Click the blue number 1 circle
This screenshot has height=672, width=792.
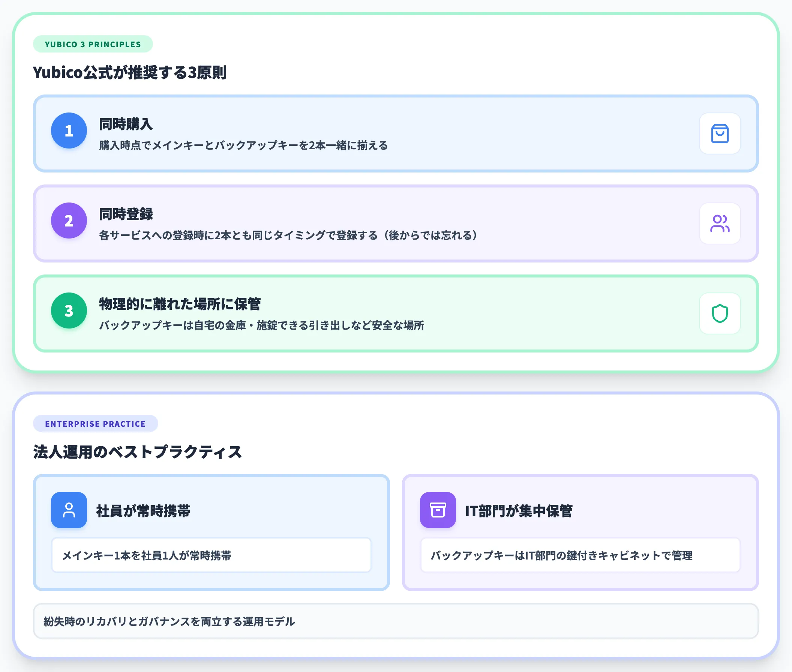[69, 130]
